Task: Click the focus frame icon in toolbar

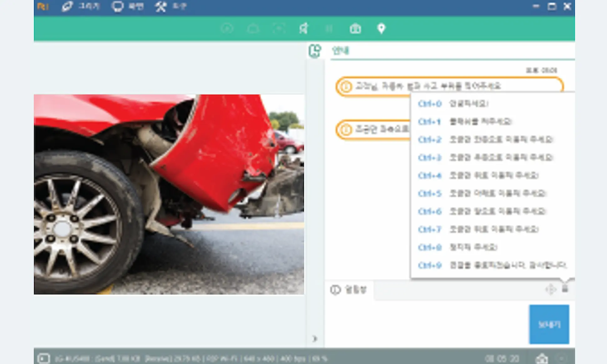Action: (x=278, y=29)
